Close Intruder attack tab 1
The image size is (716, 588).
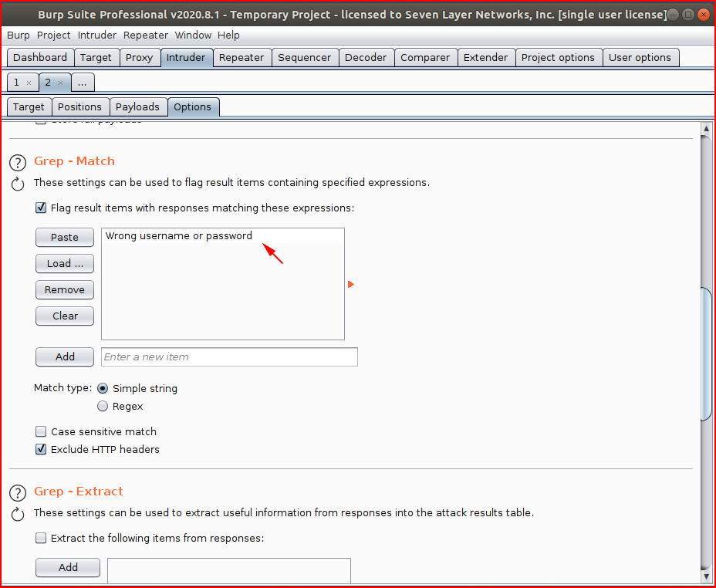(x=29, y=83)
